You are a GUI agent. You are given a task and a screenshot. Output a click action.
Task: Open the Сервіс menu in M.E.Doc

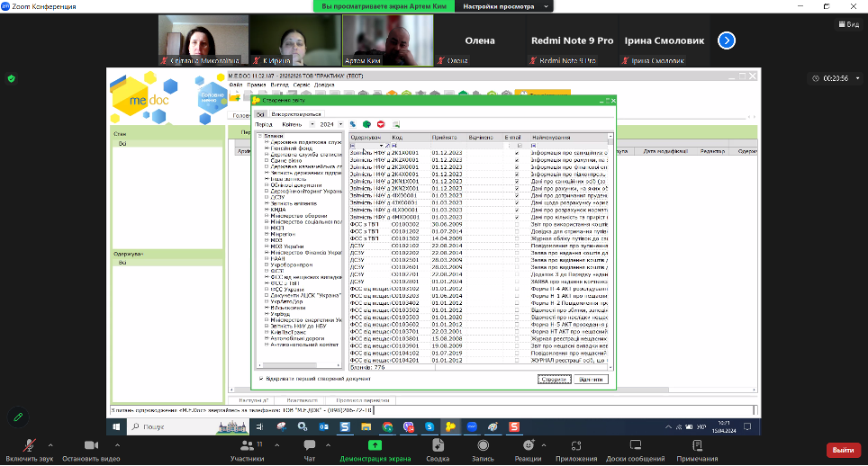[x=302, y=85]
